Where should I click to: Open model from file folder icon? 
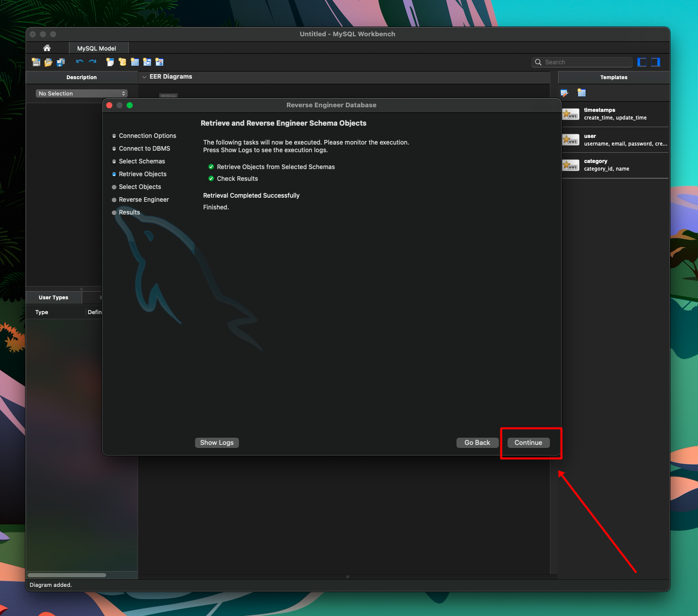(x=49, y=62)
